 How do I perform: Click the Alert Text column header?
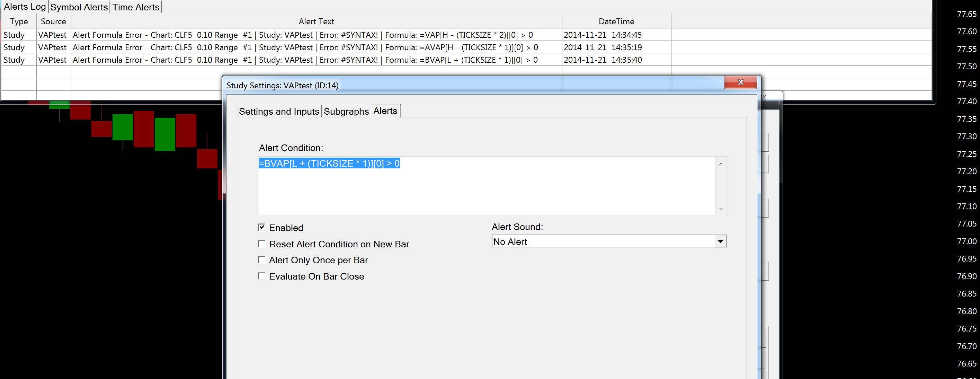pyautogui.click(x=316, y=21)
